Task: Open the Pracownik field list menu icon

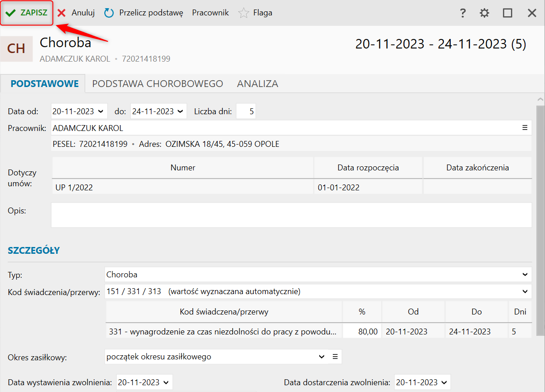Action: pyautogui.click(x=525, y=128)
